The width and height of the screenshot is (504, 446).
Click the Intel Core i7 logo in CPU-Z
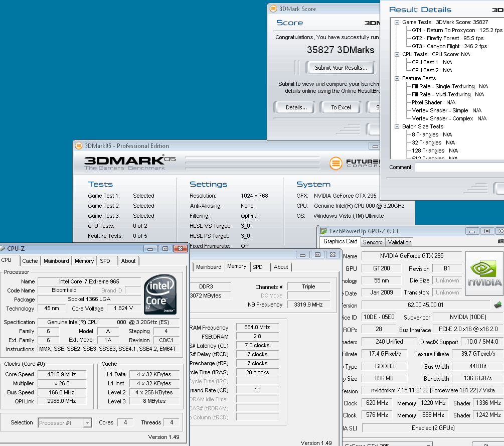pos(160,294)
